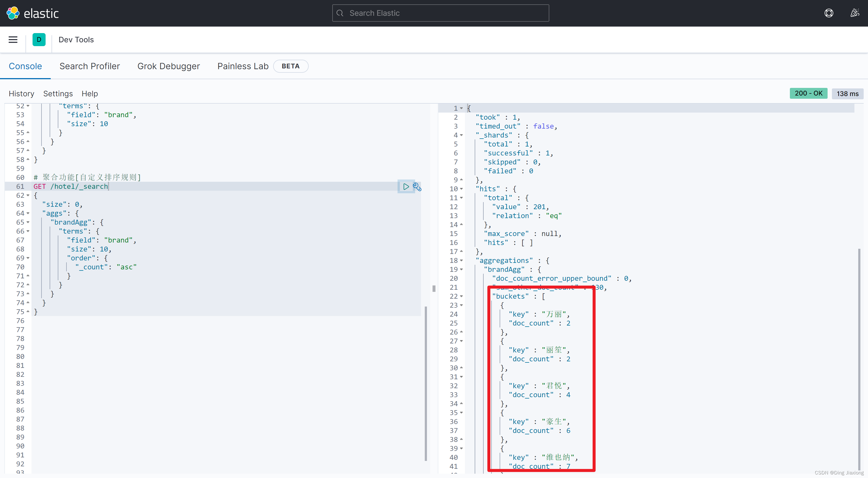868x478 pixels.
Task: Collapse the total block at line 11
Action: click(x=462, y=198)
